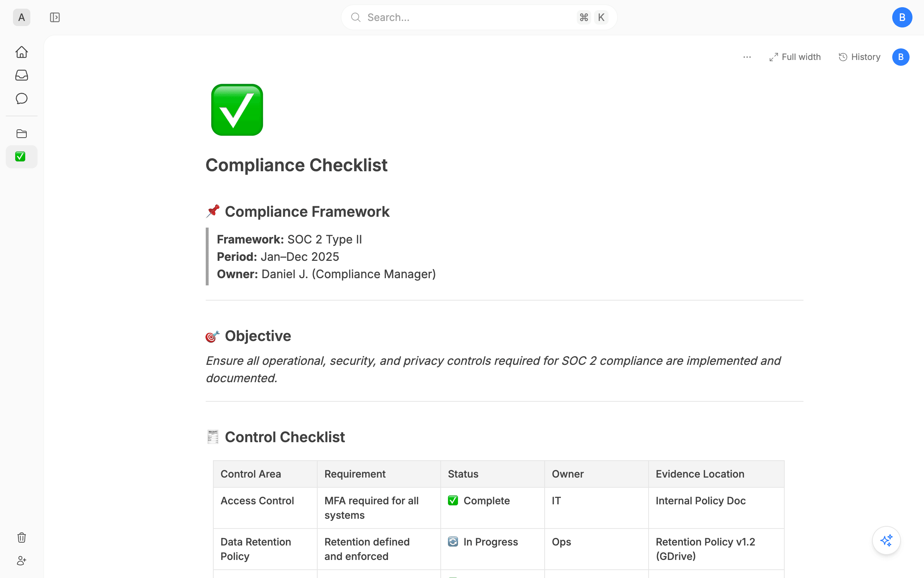Click the Period: Jan–Dec 2025 line
Image resolution: width=924 pixels, height=578 pixels.
(x=278, y=256)
